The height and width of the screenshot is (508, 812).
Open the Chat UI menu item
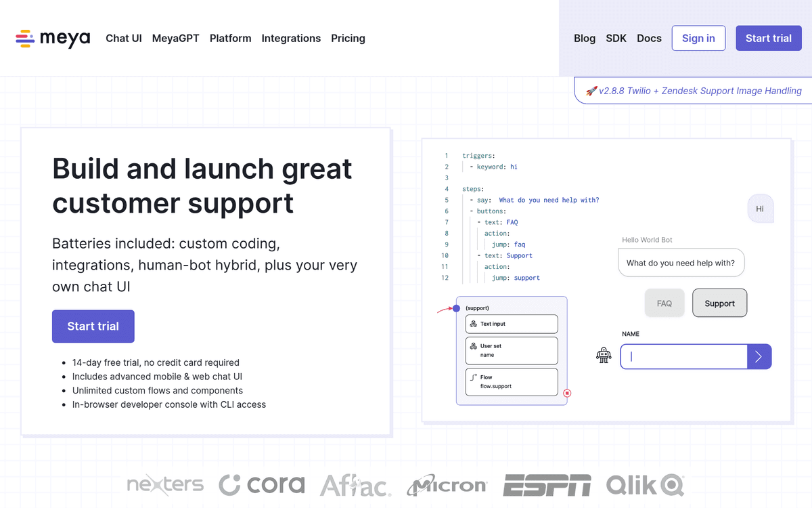click(124, 39)
